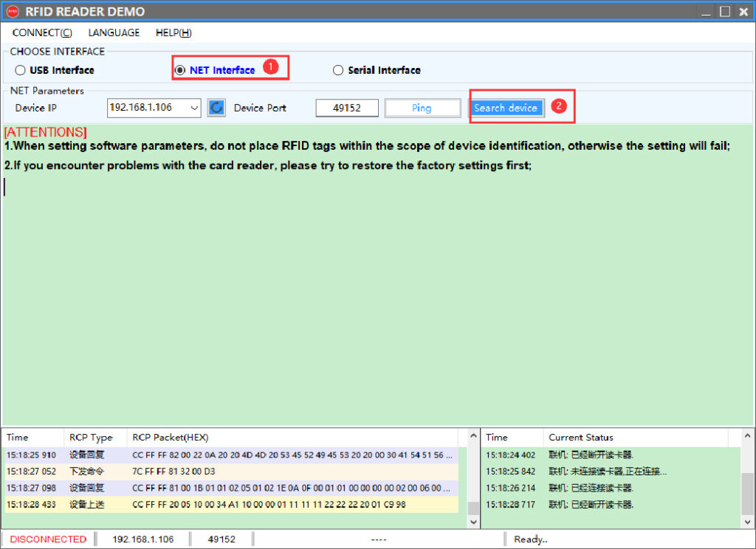This screenshot has width=756, height=549.
Task: Open the LANGUAGE menu
Action: click(x=114, y=32)
